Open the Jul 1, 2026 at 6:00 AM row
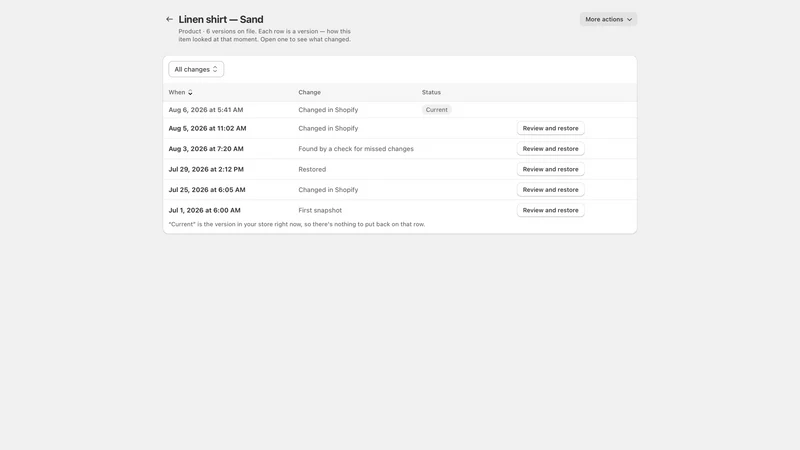Viewport: 800px width, 450px height. (400, 210)
